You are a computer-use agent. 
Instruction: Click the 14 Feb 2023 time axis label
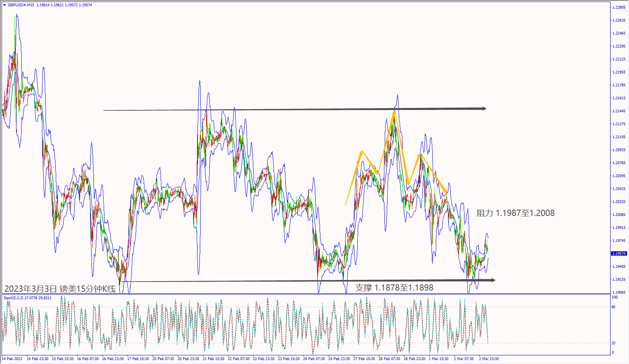click(12, 359)
